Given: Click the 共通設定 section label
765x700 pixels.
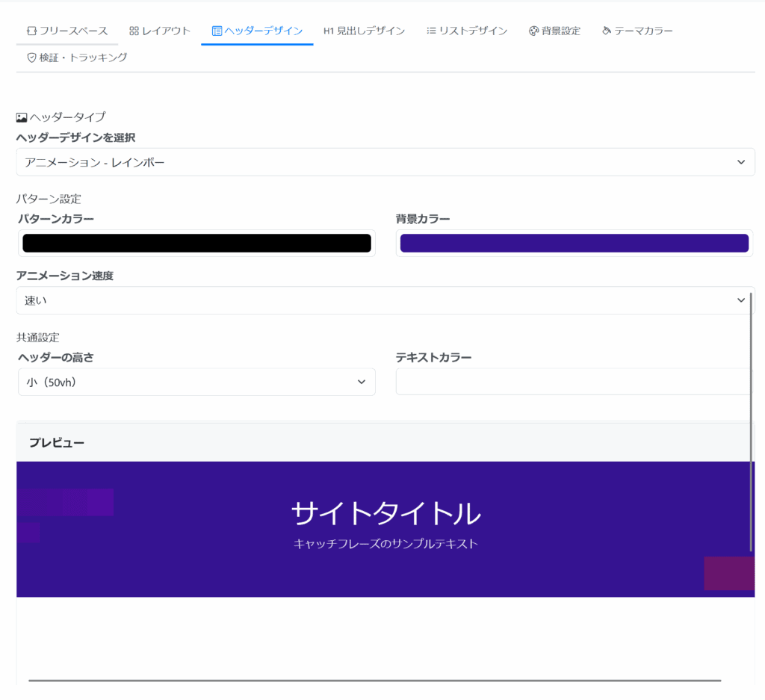Looking at the screenshot, I should point(38,338).
